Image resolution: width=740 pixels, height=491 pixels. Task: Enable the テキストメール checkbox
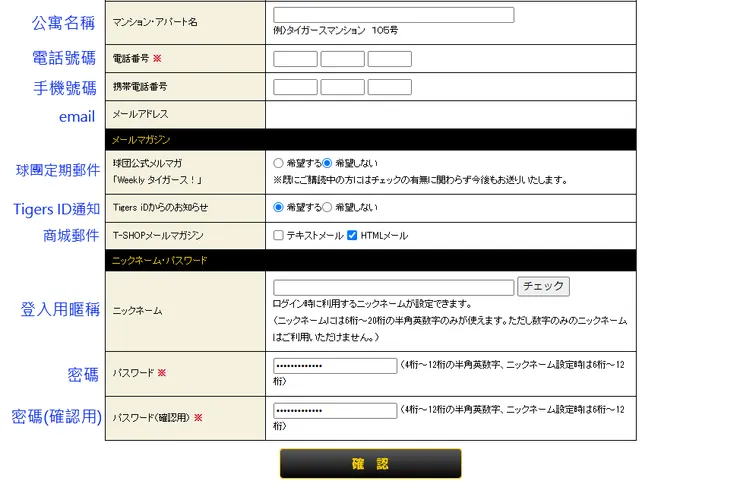click(278, 235)
